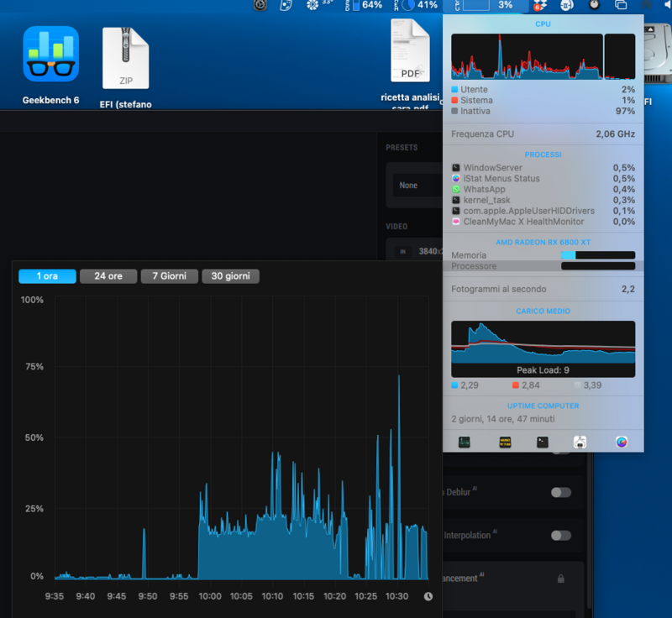
Task: Click the Memoria GPU usage bar
Action: 598,255
